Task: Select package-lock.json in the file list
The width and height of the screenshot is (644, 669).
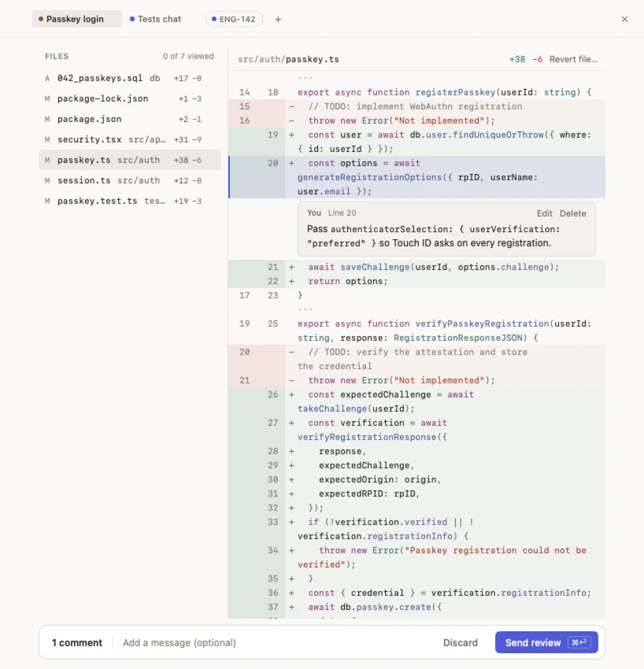Action: [130, 98]
